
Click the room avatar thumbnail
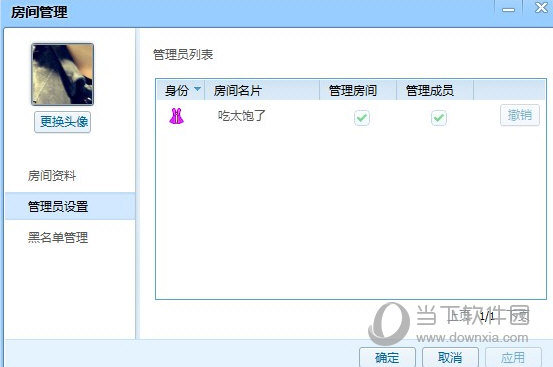(62, 74)
